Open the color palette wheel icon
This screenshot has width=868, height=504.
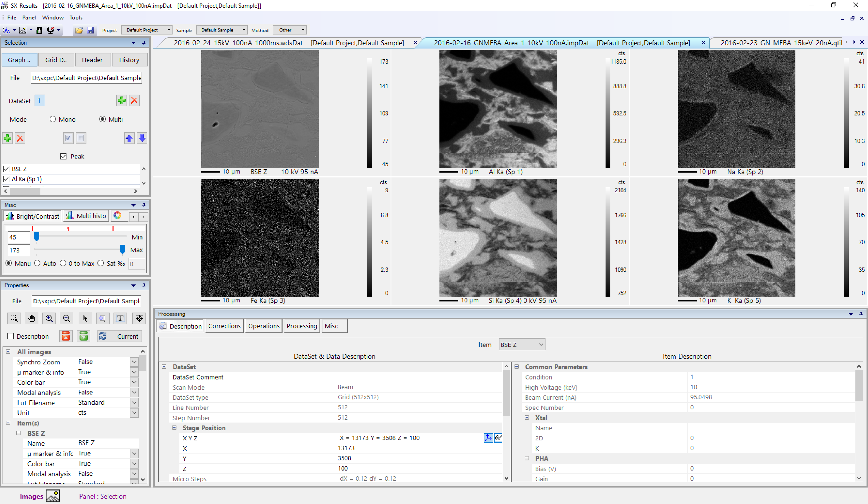click(x=117, y=216)
